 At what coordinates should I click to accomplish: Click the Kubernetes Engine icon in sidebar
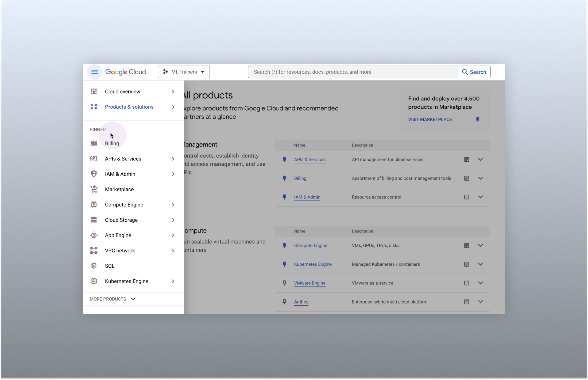pos(94,281)
